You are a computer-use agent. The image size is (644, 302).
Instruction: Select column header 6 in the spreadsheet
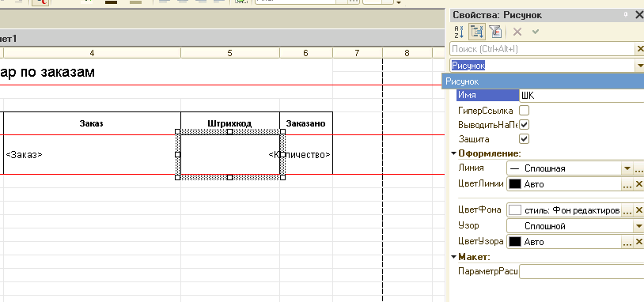pos(306,52)
